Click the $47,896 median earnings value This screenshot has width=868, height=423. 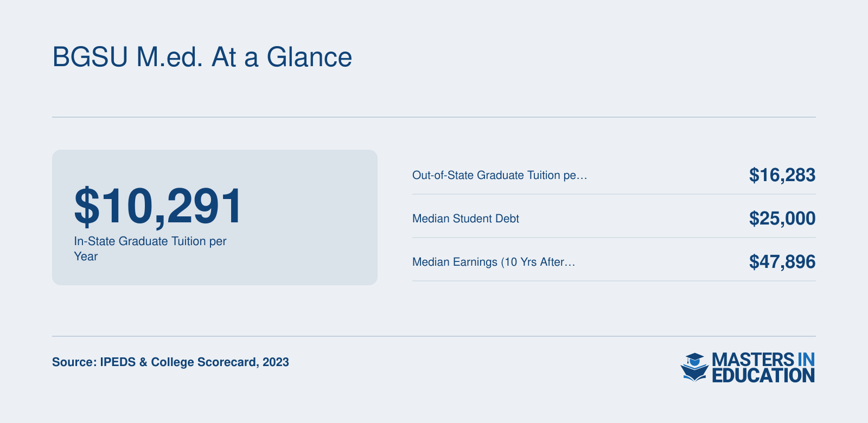(782, 261)
